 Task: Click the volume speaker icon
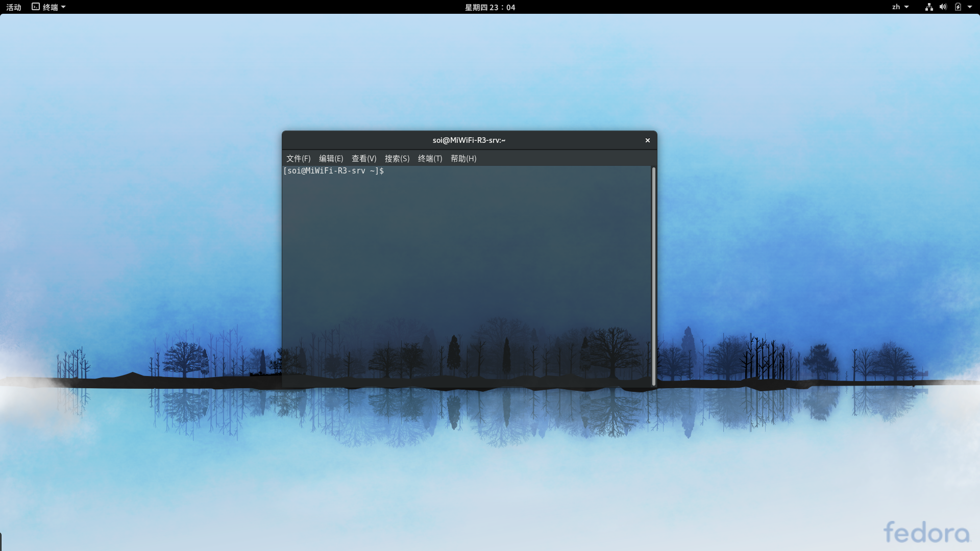(x=943, y=7)
